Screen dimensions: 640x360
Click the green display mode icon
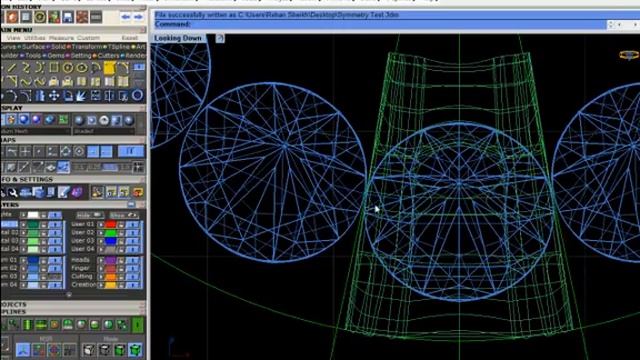63,120
